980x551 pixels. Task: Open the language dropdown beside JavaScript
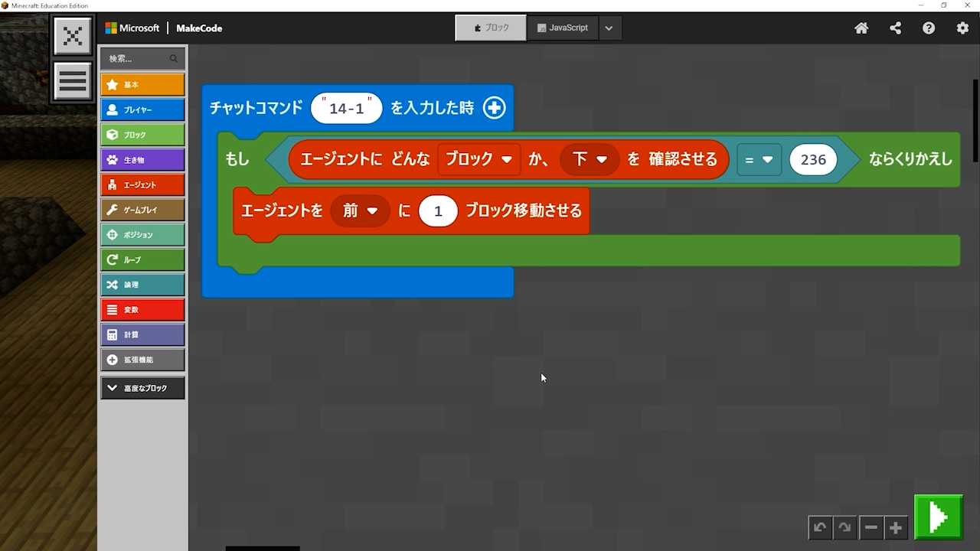pos(609,28)
